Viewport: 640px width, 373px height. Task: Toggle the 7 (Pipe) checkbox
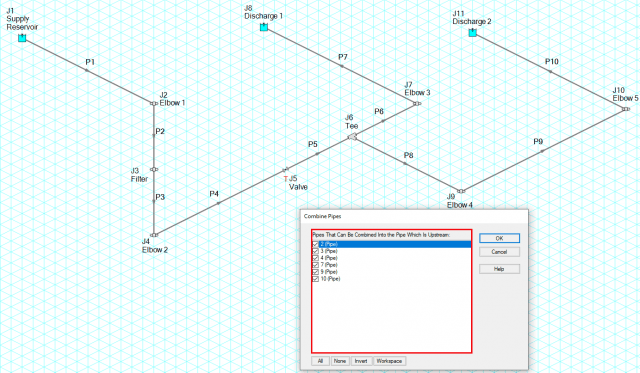tap(315, 265)
